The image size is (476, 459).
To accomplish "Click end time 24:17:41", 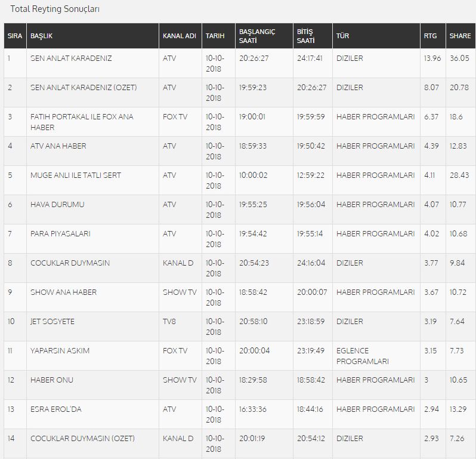I will click(310, 58).
